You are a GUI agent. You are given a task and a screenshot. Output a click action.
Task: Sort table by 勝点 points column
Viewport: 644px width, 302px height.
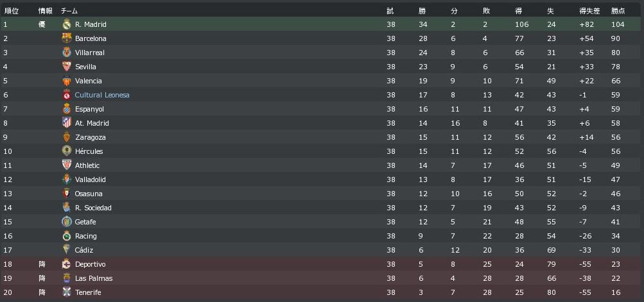coord(618,11)
